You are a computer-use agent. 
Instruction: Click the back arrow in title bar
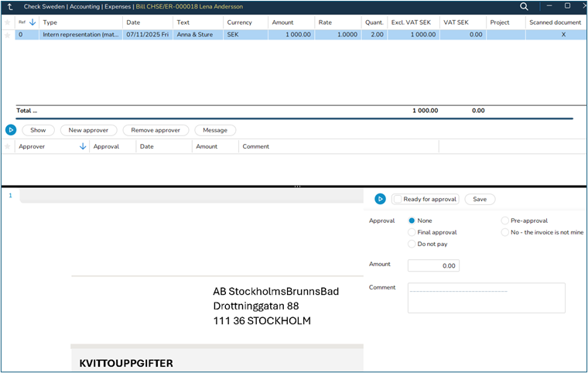(9, 6)
